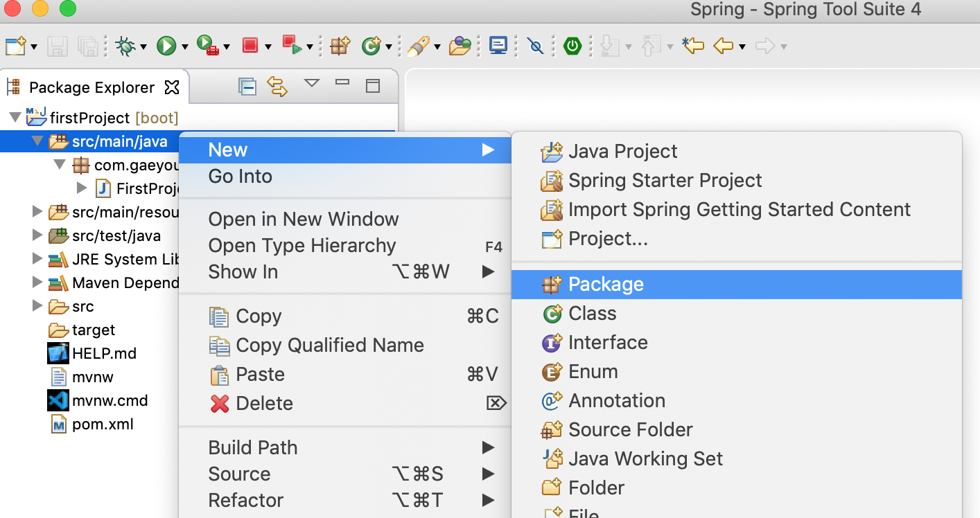This screenshot has width=980, height=518.
Task: Open the Debug dropdown arrow
Action: pyautogui.click(x=143, y=47)
